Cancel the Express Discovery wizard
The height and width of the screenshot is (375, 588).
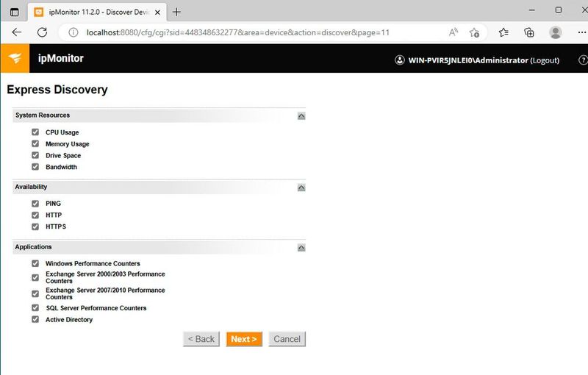pyautogui.click(x=287, y=339)
